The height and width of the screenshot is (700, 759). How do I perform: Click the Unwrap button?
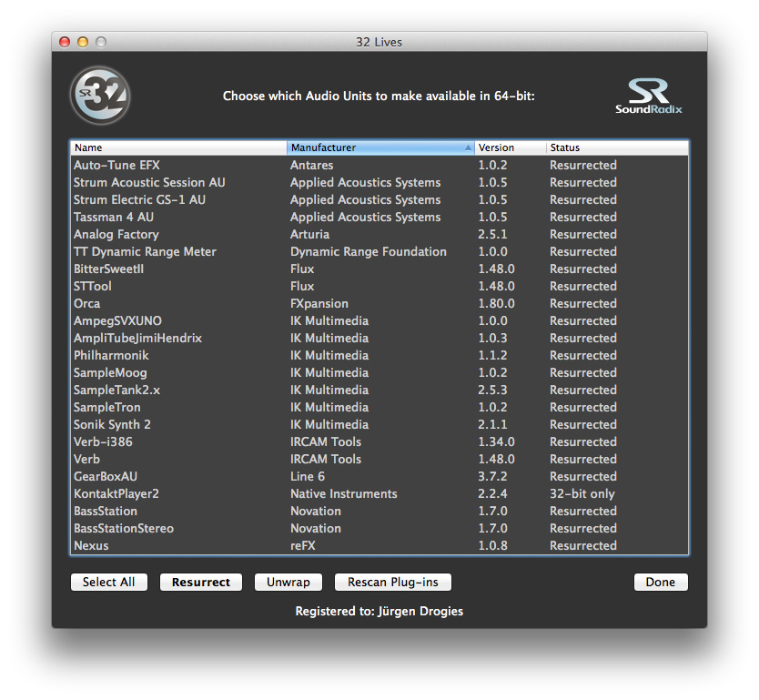click(288, 583)
